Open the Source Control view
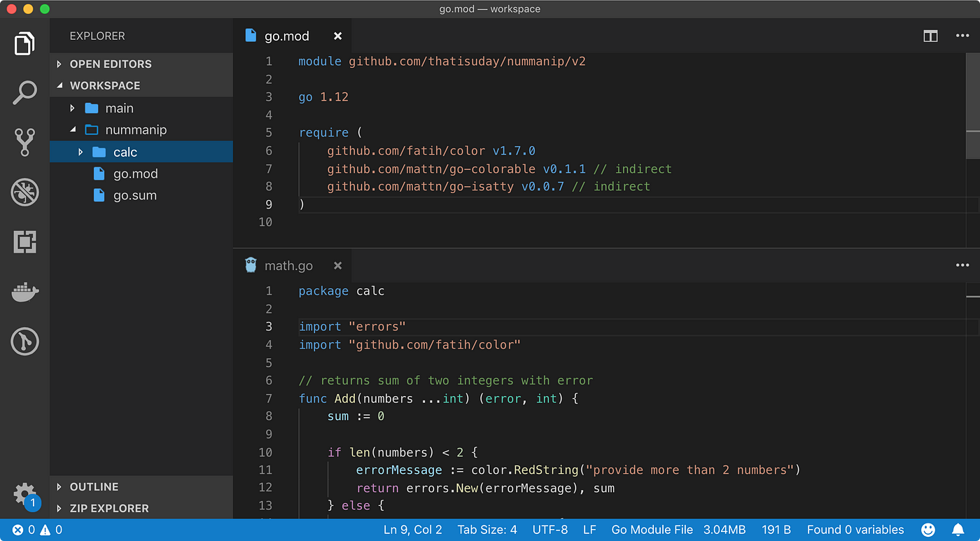Viewport: 980px width, 541px height. coord(24,142)
